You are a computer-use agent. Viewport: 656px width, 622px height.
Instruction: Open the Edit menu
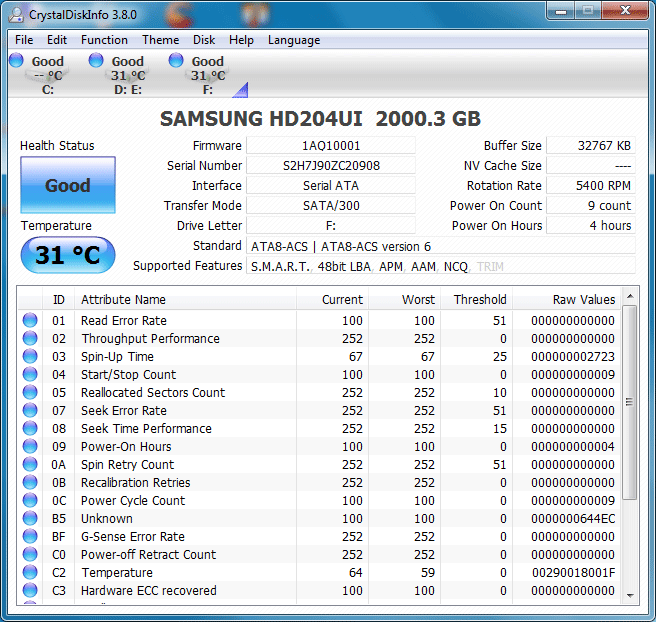point(56,40)
